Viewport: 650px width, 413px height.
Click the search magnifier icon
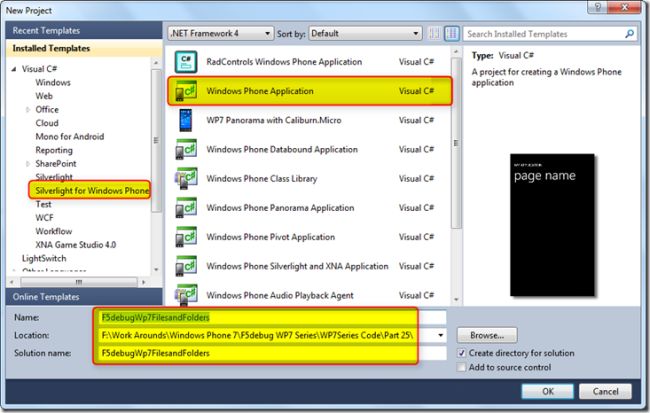pyautogui.click(x=629, y=34)
